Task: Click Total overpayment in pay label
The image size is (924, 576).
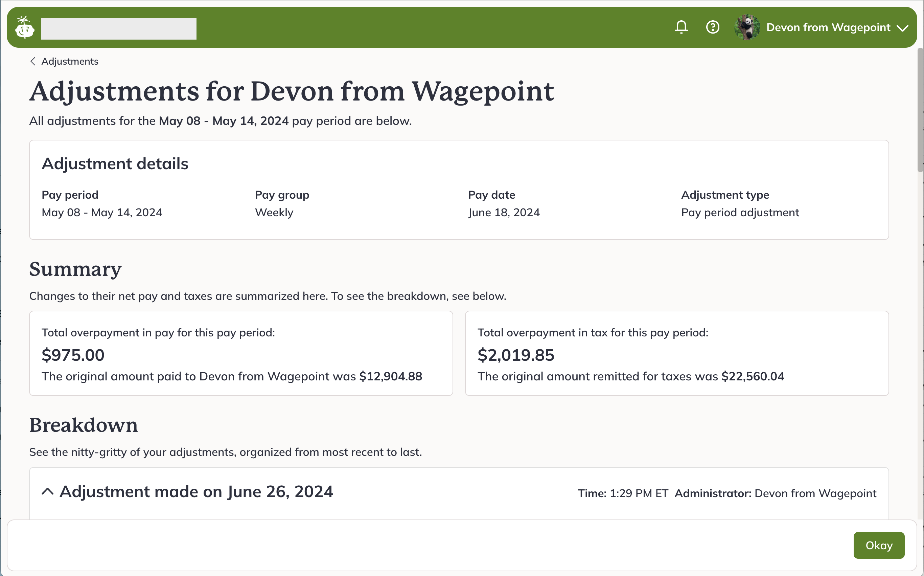Action: click(x=158, y=333)
